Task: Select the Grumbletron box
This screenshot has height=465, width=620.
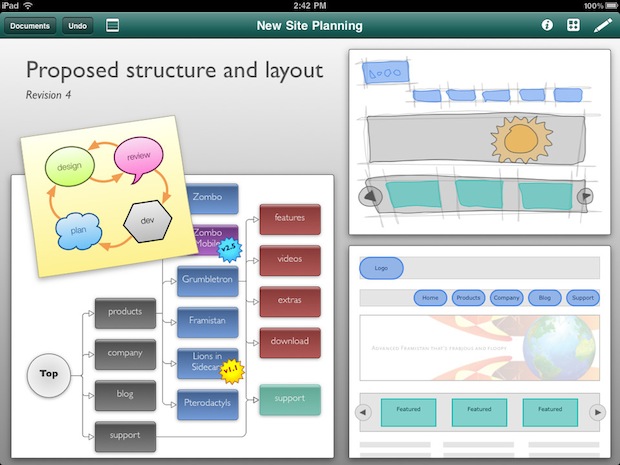Action: (208, 281)
